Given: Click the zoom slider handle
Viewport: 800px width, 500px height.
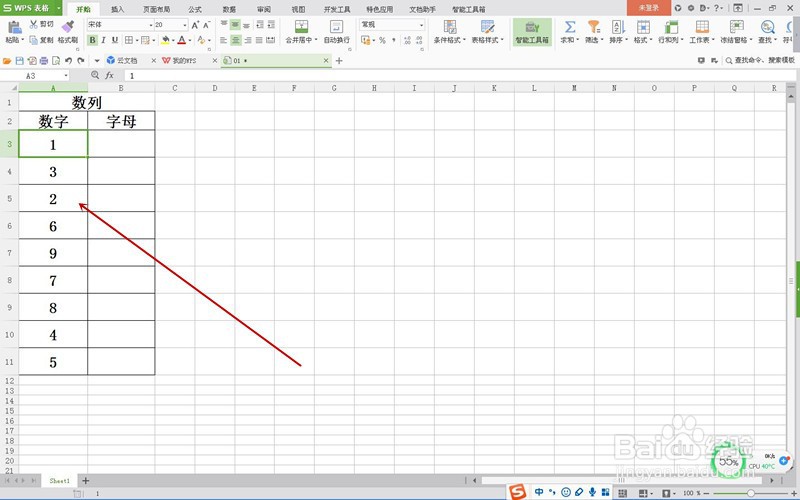Looking at the screenshot, I should (x=751, y=493).
